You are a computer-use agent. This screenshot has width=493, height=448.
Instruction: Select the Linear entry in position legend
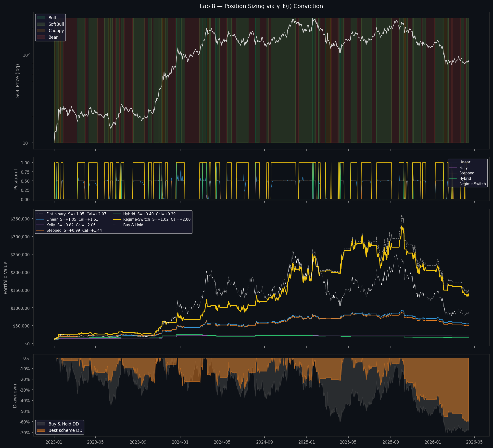point(460,162)
